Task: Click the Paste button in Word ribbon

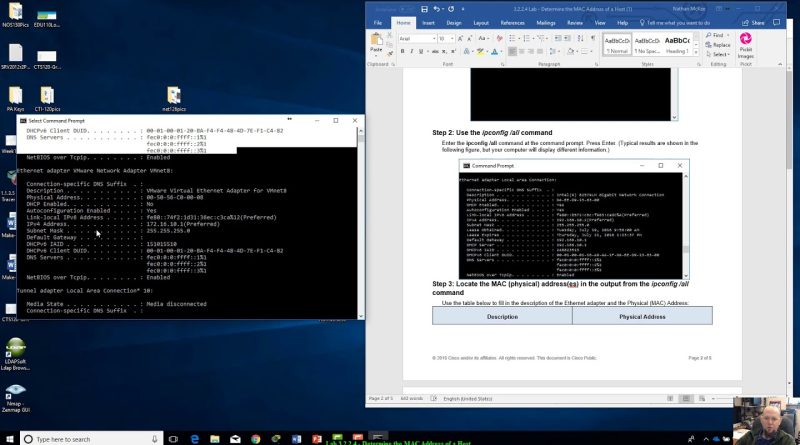Action: [x=376, y=43]
